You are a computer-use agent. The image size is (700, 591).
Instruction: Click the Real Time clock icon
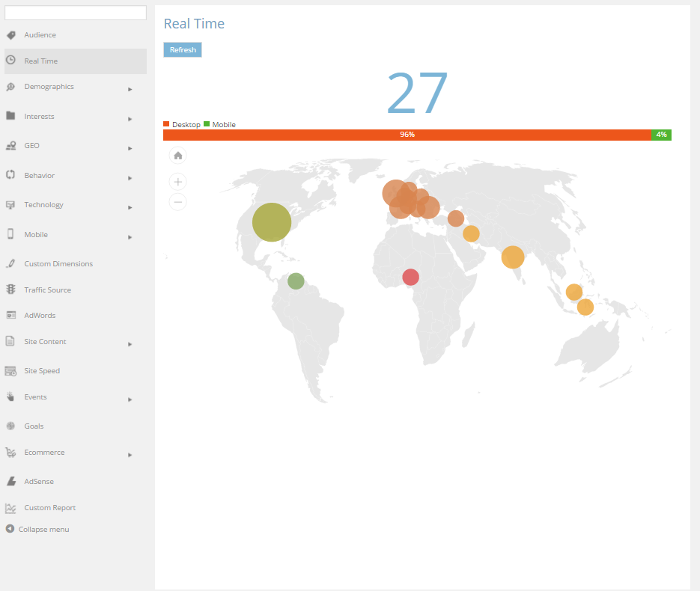tap(10, 60)
